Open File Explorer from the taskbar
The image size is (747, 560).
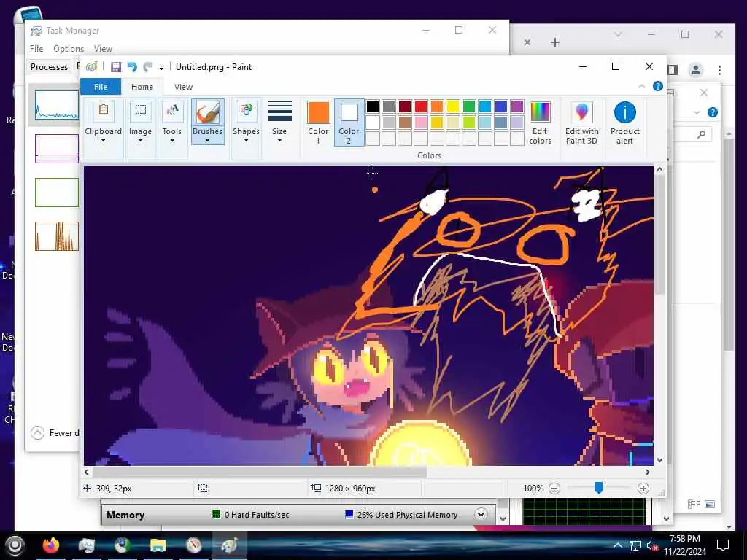click(x=158, y=545)
